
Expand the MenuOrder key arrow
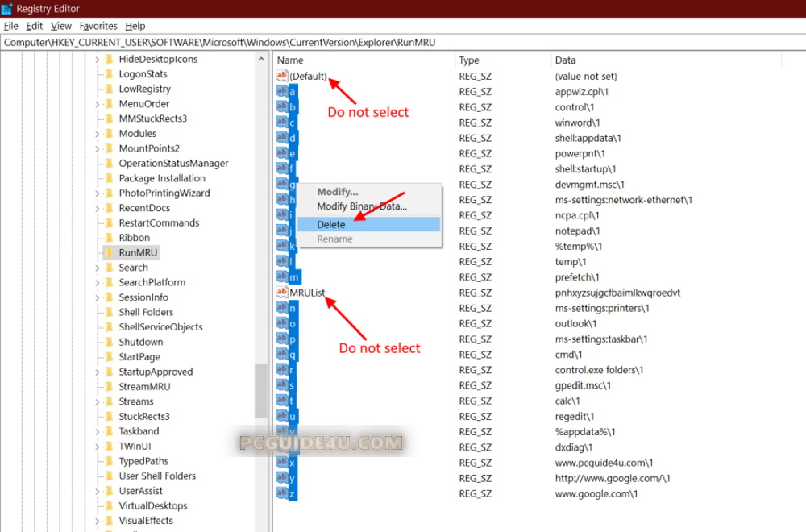[97, 104]
